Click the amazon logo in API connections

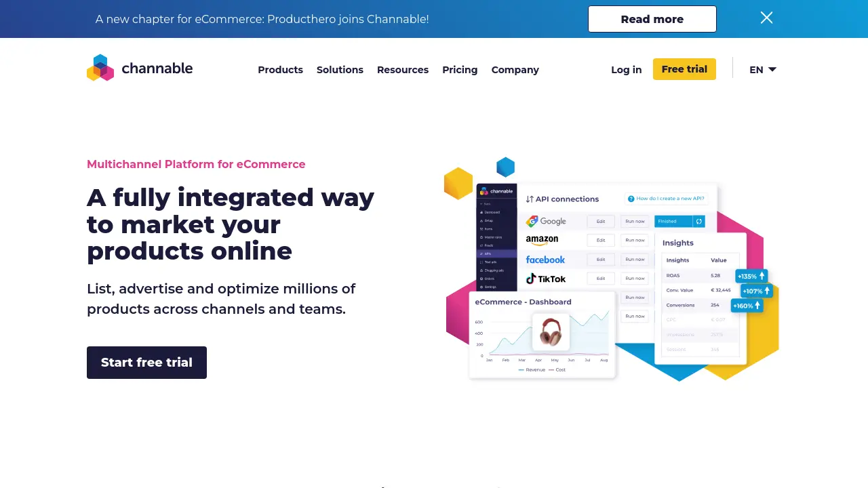click(x=542, y=240)
